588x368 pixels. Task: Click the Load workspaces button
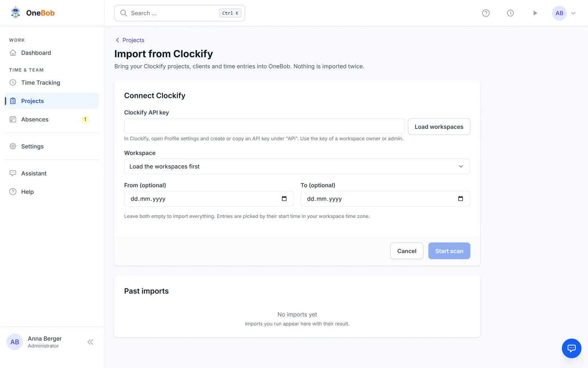[439, 127]
